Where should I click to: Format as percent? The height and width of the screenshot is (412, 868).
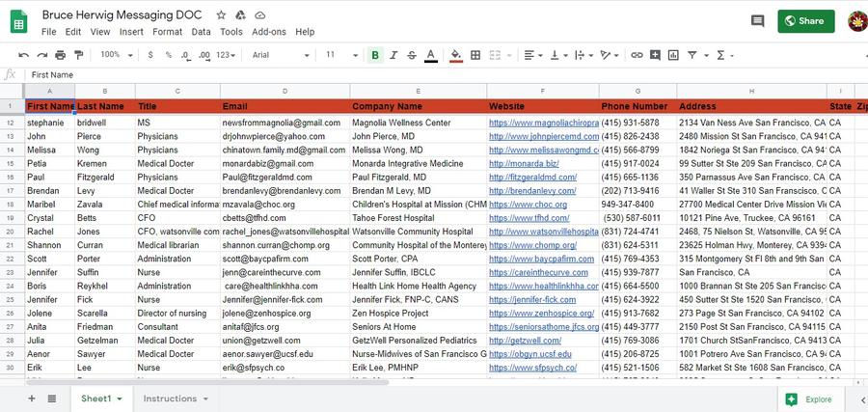tap(168, 55)
